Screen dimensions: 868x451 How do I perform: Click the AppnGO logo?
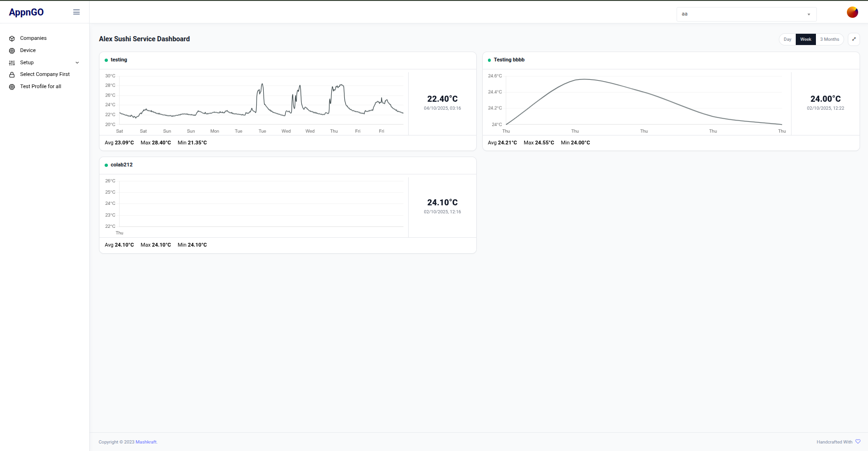point(26,12)
